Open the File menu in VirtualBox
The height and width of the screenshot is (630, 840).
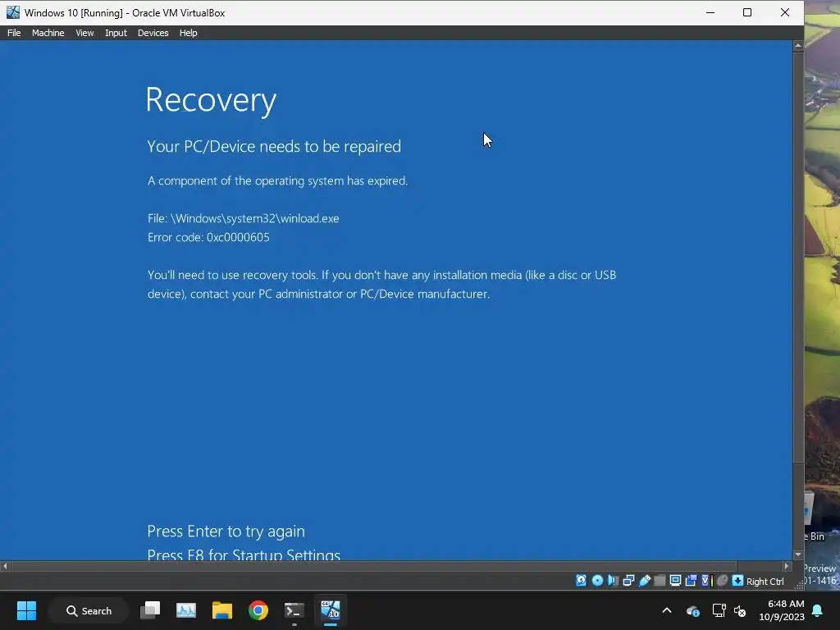[x=14, y=33]
